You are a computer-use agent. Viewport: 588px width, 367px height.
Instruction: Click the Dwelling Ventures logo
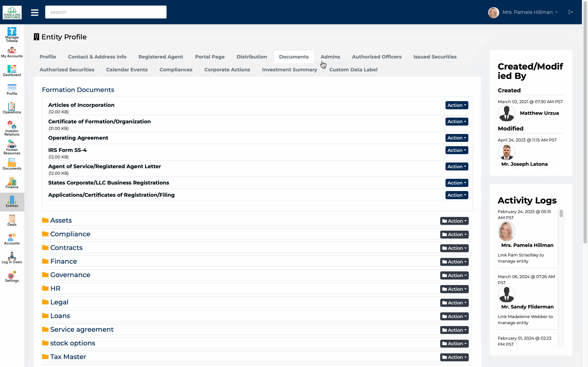click(x=12, y=12)
